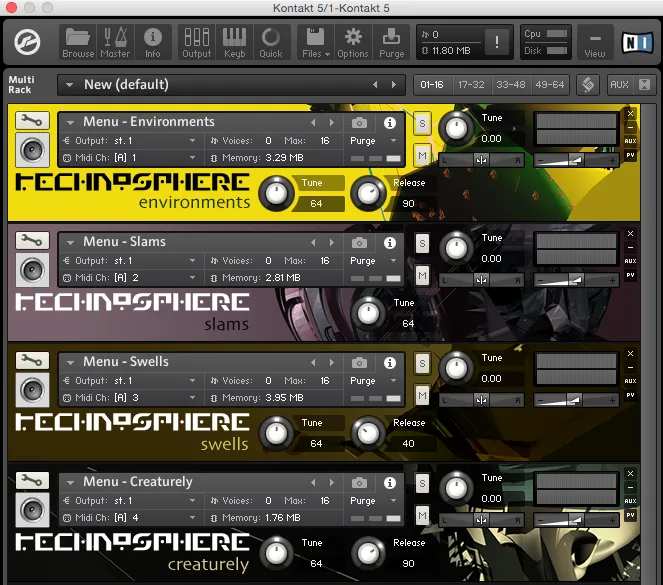Show info for Menu - Slams instrument
This screenshot has height=585, width=663.
point(390,243)
